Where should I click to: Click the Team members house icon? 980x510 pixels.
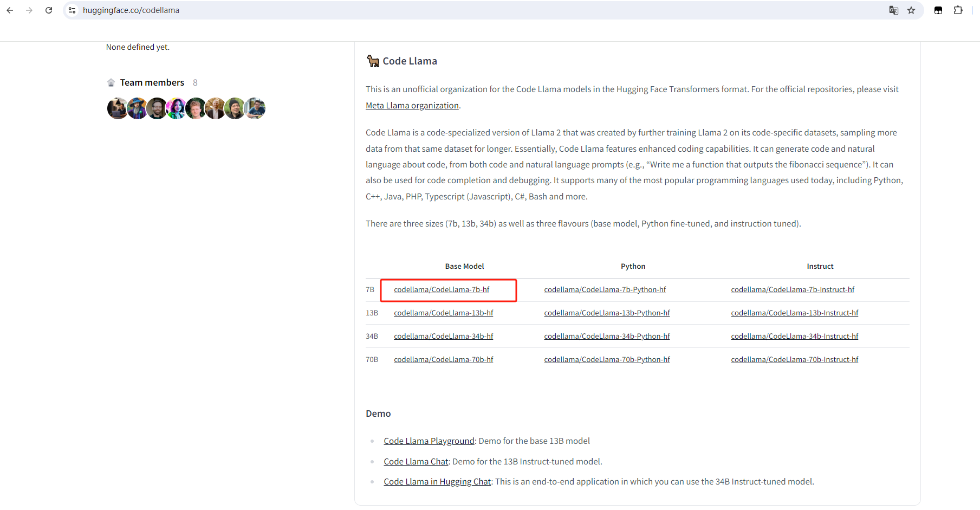point(111,82)
